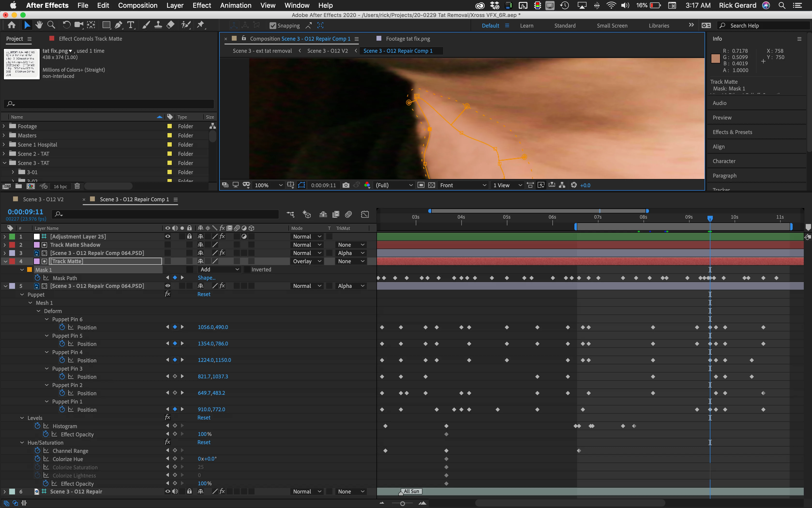
Task: Uncheck the Snapping checkbox
Action: point(273,26)
